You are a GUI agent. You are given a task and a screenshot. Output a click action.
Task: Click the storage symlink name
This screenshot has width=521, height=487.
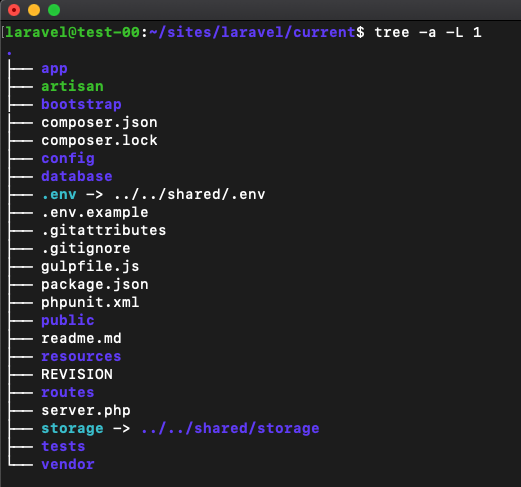[72, 429]
